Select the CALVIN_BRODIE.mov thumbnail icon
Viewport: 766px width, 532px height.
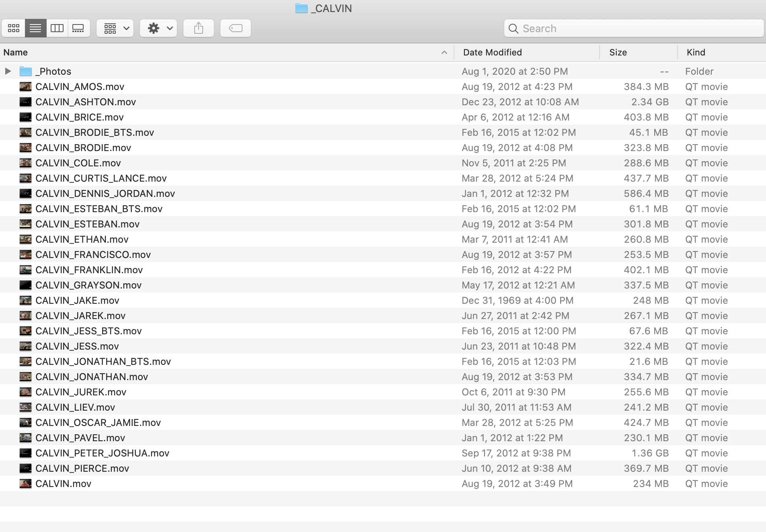coord(26,147)
